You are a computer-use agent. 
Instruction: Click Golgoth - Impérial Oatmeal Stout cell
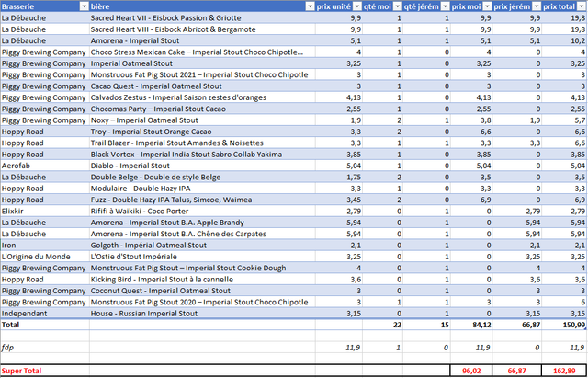coord(202,246)
